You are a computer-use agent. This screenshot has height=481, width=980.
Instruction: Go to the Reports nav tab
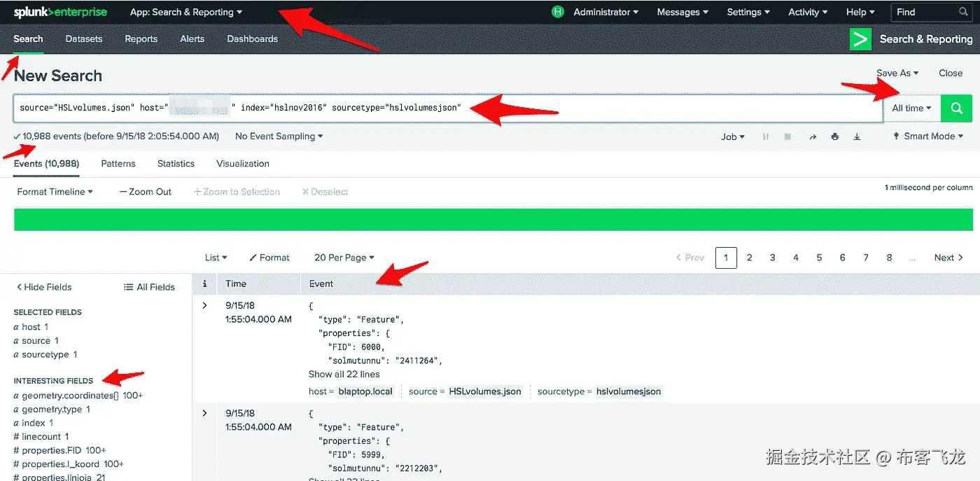[x=141, y=39]
